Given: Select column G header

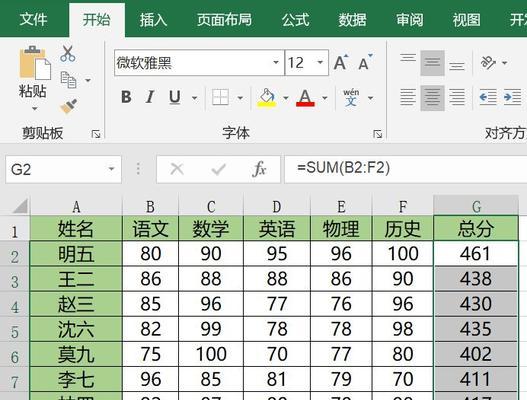Looking at the screenshot, I should tap(476, 206).
